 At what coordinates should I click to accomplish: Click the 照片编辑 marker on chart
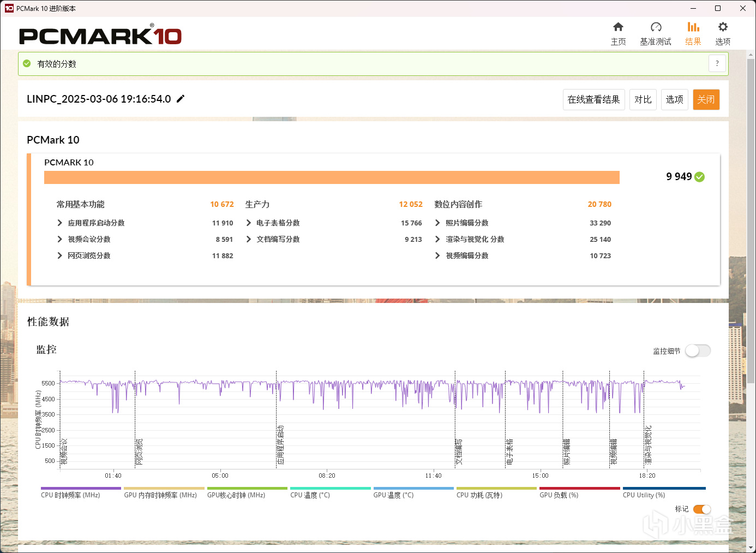point(566,451)
